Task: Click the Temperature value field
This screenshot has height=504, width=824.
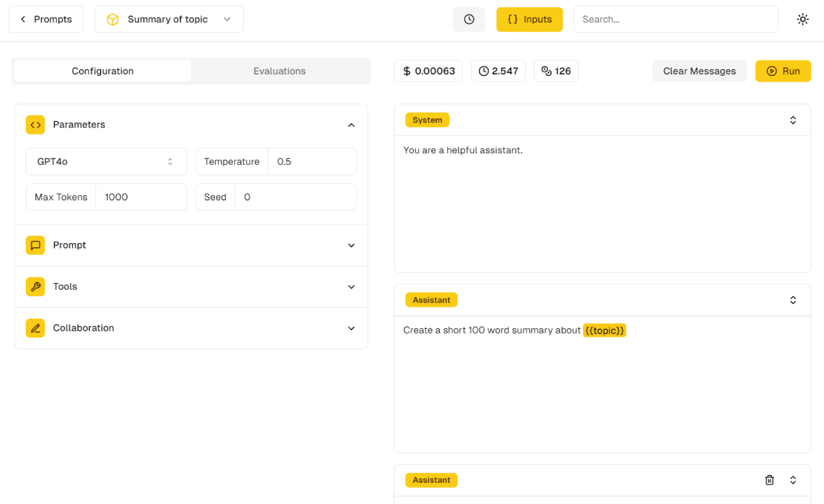Action: (312, 162)
